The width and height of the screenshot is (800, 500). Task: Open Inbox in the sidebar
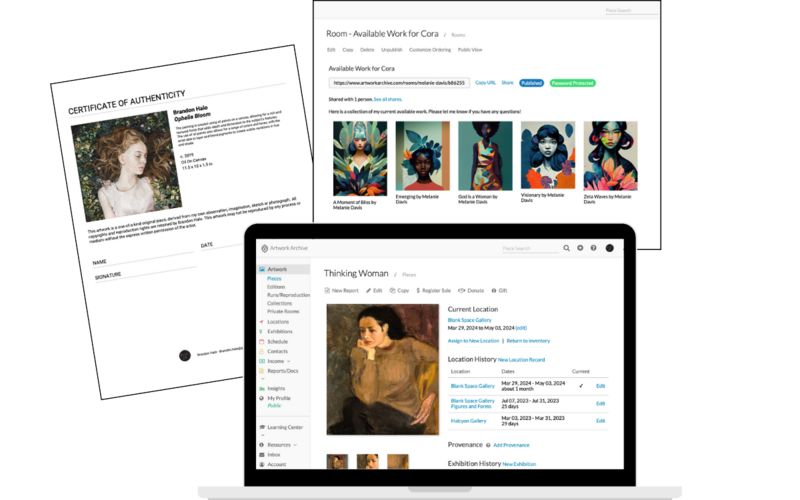click(x=273, y=455)
